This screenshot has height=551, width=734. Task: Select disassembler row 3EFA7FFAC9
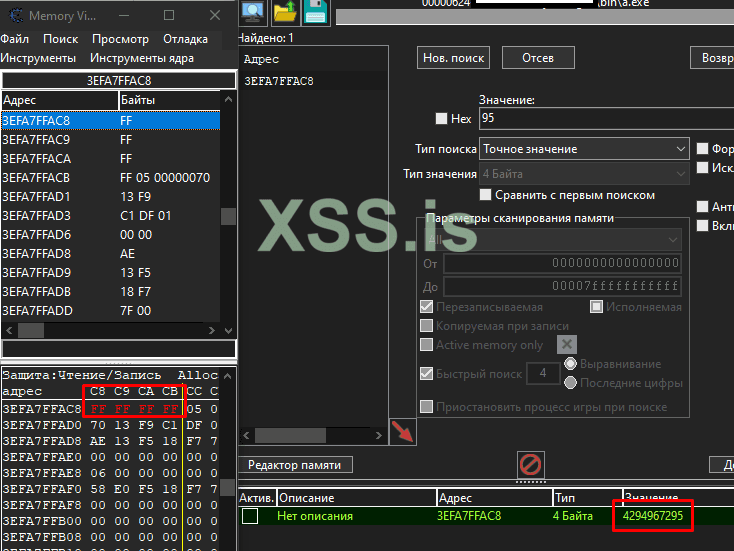(x=110, y=140)
